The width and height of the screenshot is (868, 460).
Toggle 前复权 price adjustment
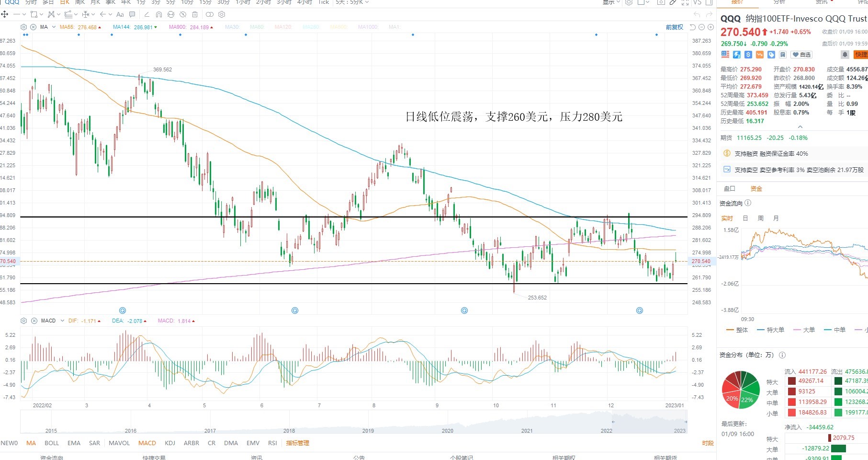[675, 27]
